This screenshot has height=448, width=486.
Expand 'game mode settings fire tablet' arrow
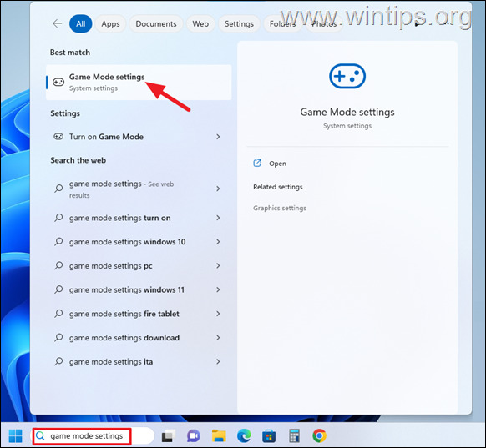click(x=218, y=314)
